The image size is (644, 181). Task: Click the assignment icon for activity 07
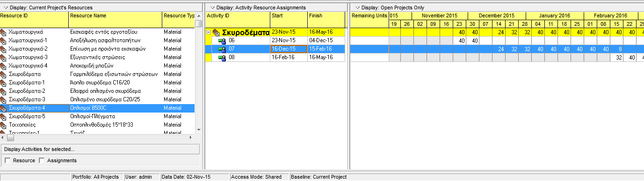pos(222,49)
